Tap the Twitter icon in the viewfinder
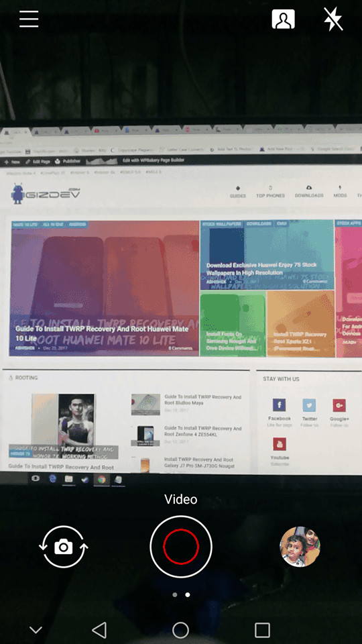 (x=310, y=405)
